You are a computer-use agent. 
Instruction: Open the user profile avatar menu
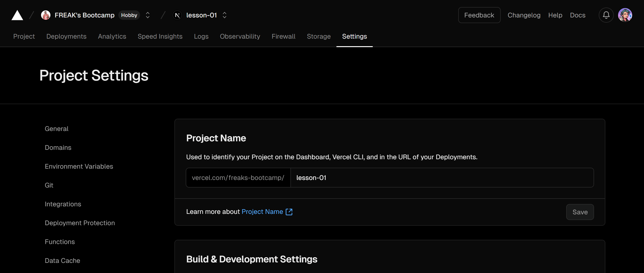pyautogui.click(x=625, y=15)
